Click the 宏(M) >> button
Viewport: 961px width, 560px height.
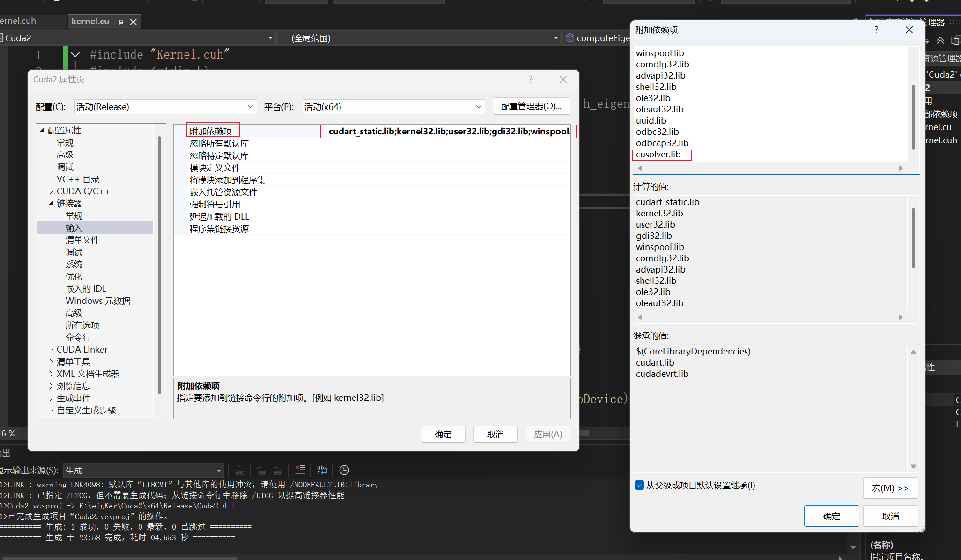pos(890,488)
